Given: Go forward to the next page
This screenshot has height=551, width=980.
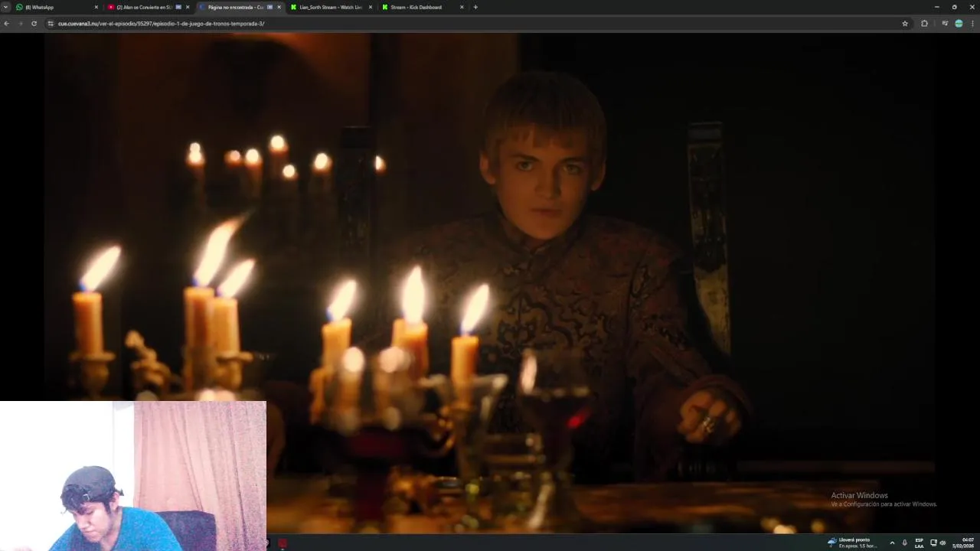Looking at the screenshot, I should tap(20, 24).
